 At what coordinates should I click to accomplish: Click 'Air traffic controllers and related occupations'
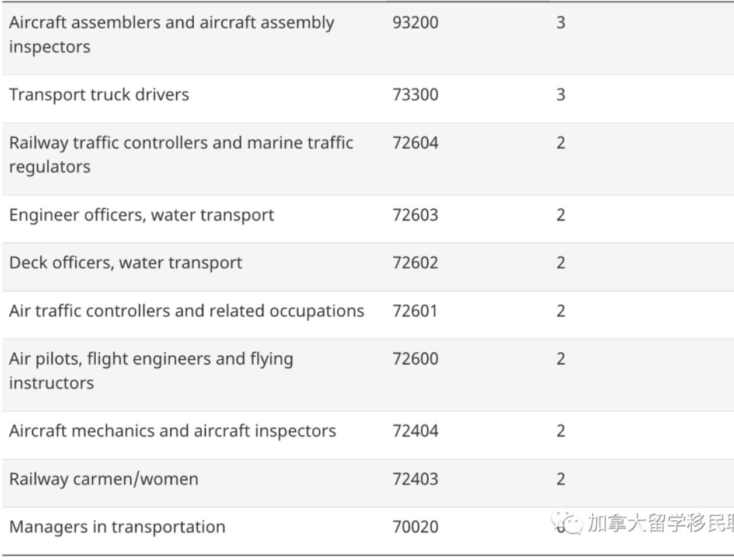coord(187,311)
